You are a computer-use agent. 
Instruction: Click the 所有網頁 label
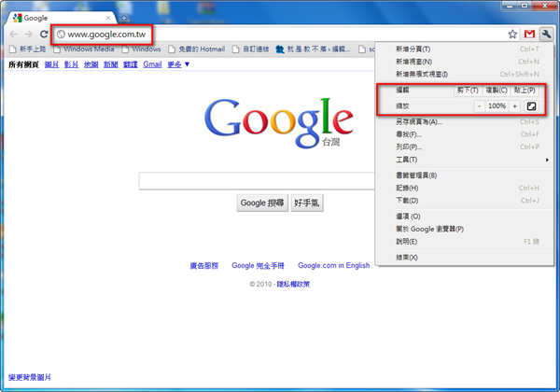coord(23,64)
